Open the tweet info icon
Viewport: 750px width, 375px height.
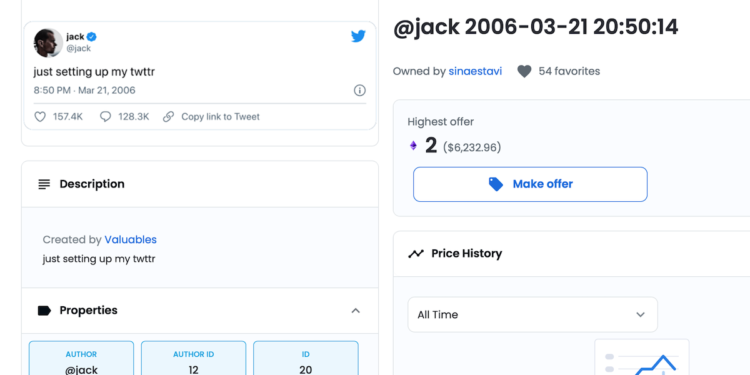(x=360, y=90)
